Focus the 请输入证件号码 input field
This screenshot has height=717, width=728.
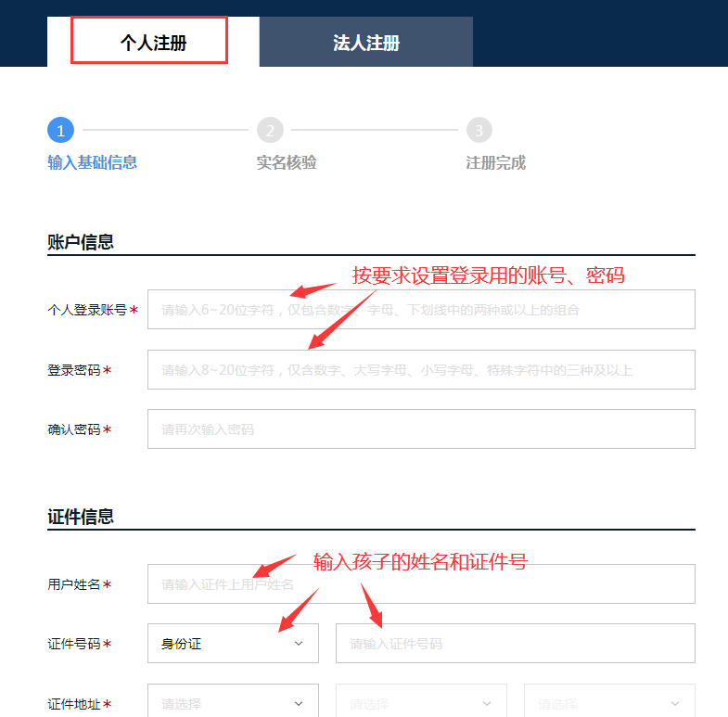[x=516, y=644]
